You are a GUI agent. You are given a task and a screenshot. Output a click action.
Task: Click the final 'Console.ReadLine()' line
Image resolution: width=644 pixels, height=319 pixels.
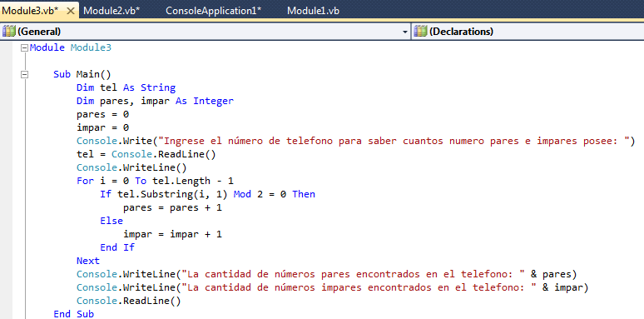pyautogui.click(x=129, y=301)
